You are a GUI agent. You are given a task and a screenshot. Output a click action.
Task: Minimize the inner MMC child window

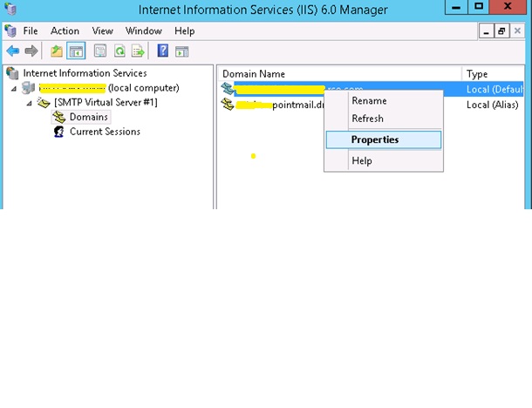[486, 31]
